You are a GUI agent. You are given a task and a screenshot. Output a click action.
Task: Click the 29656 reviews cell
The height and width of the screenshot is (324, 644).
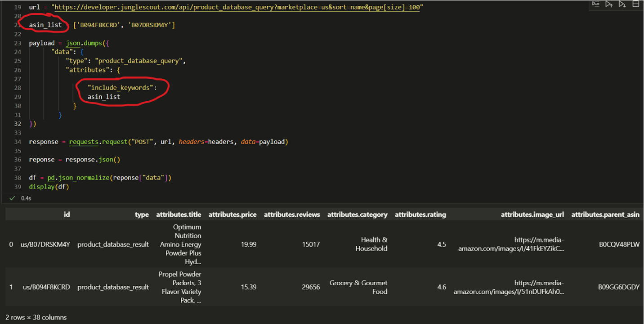point(311,287)
